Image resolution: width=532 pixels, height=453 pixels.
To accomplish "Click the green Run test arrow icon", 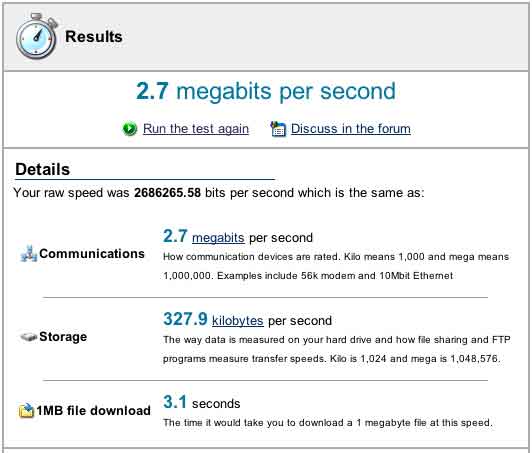I will coord(130,129).
